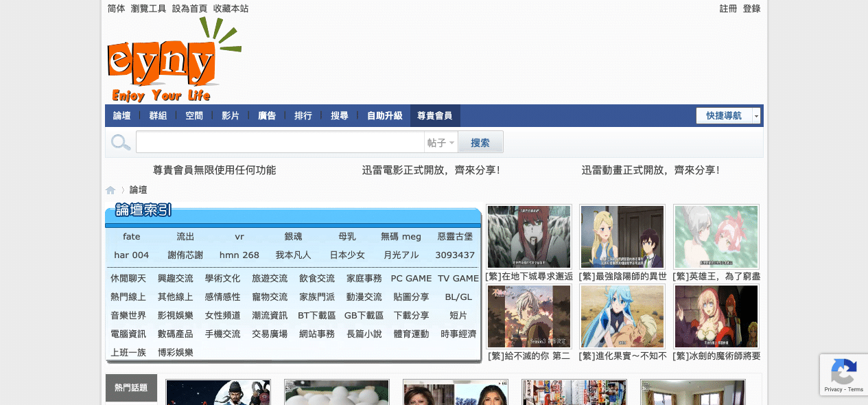
Task: Open the 帖子 search type dropdown
Action: [x=441, y=143]
